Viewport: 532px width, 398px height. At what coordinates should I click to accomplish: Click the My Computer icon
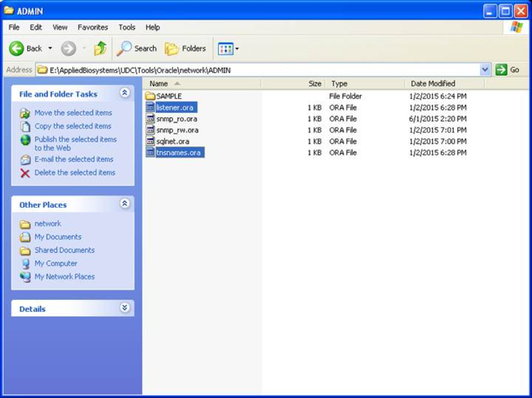25,264
